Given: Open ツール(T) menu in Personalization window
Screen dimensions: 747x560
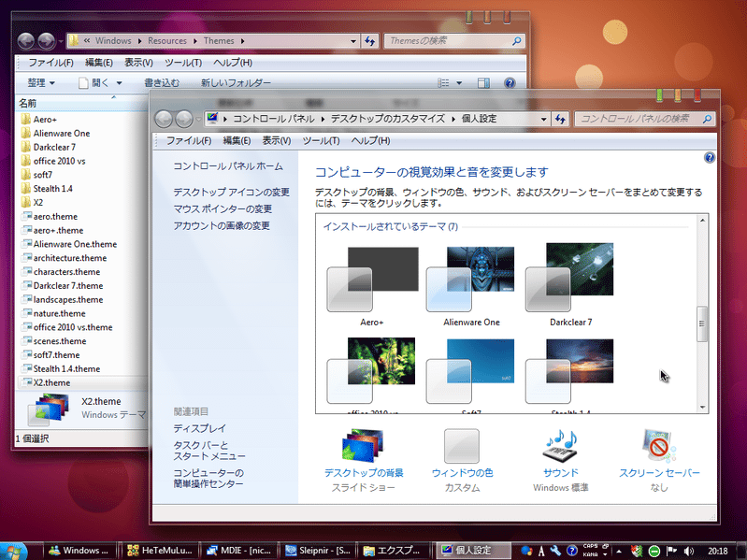Looking at the screenshot, I should pos(321,140).
